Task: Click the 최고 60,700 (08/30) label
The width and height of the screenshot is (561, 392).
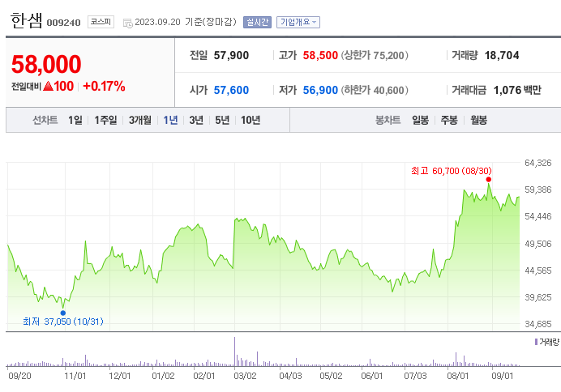Action: point(452,171)
